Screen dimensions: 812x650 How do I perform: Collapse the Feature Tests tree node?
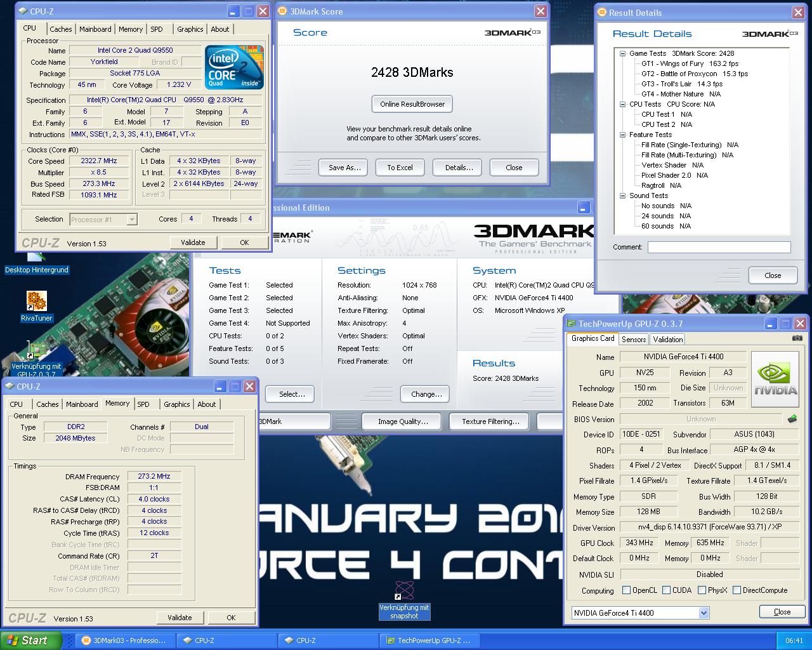click(622, 135)
